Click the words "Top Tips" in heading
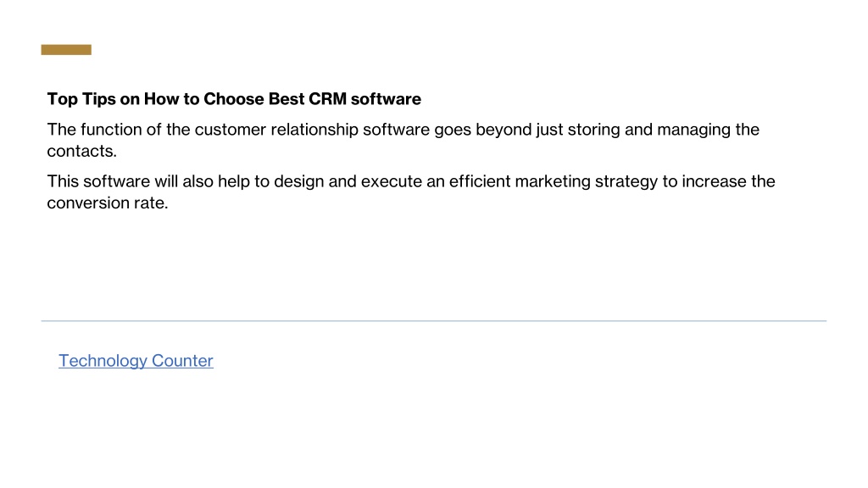 point(81,99)
